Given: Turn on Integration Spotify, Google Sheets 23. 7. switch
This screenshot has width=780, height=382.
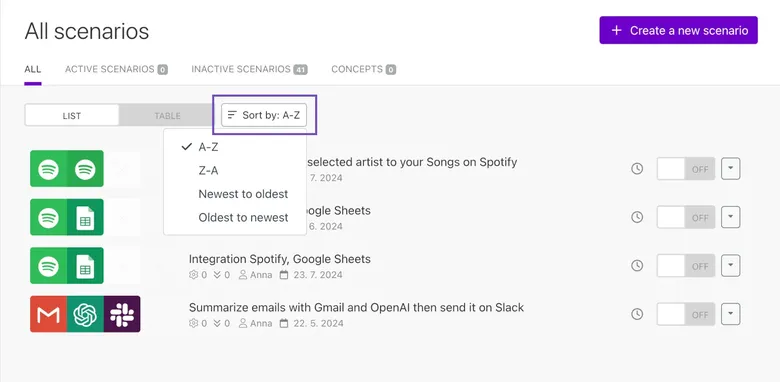Looking at the screenshot, I should [x=686, y=266].
